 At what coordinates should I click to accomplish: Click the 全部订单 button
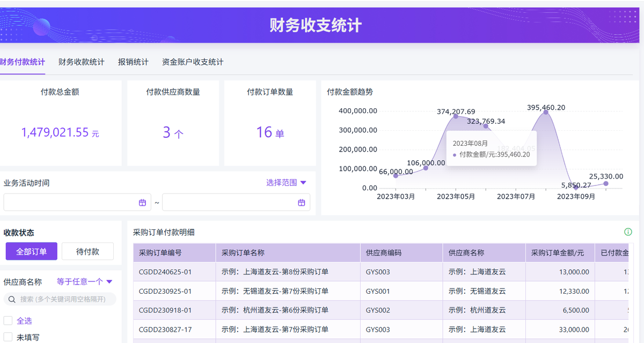click(x=32, y=251)
